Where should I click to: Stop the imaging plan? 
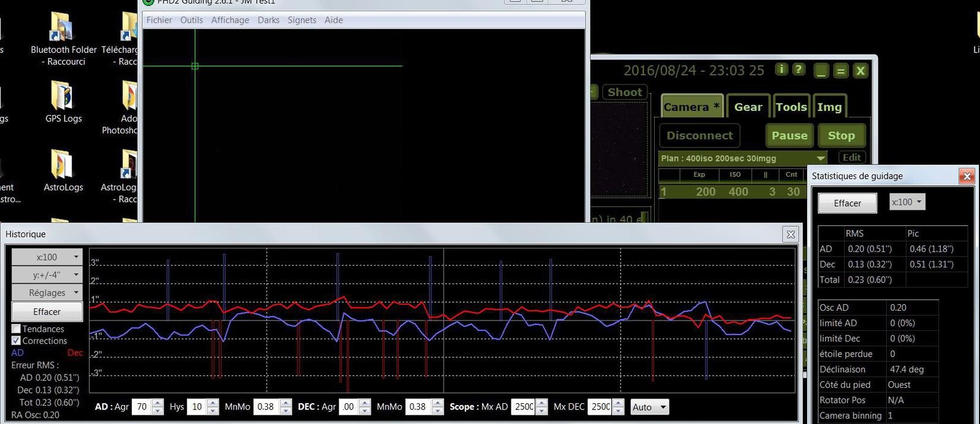point(841,135)
